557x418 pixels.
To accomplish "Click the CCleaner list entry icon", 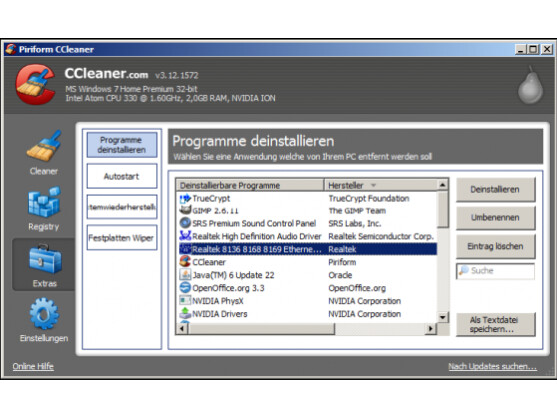I will tap(185, 262).
